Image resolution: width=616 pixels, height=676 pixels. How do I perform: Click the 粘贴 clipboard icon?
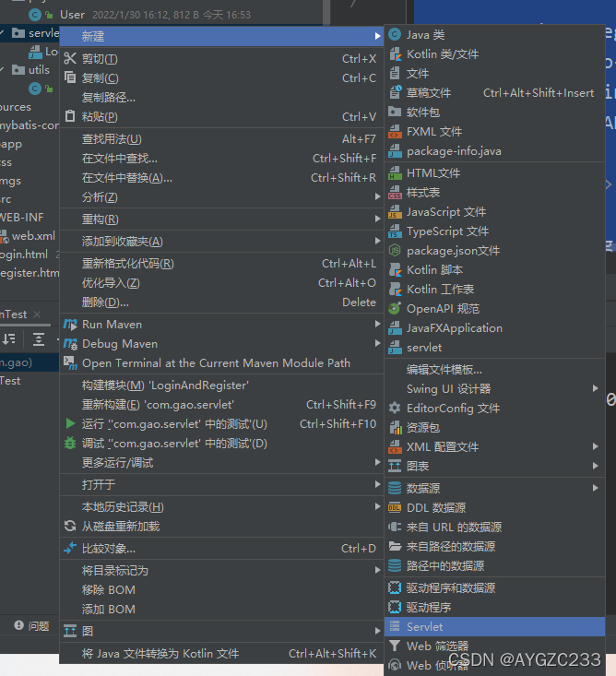pos(70,116)
